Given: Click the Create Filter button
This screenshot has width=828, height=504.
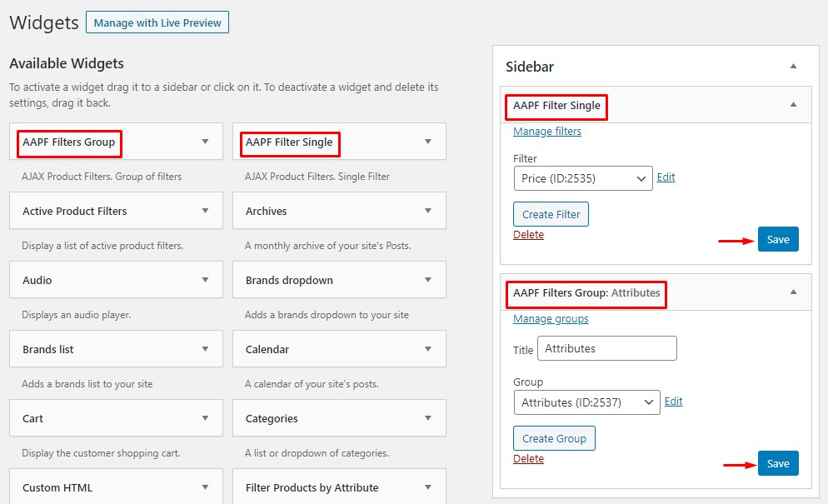Looking at the screenshot, I should coord(551,214).
